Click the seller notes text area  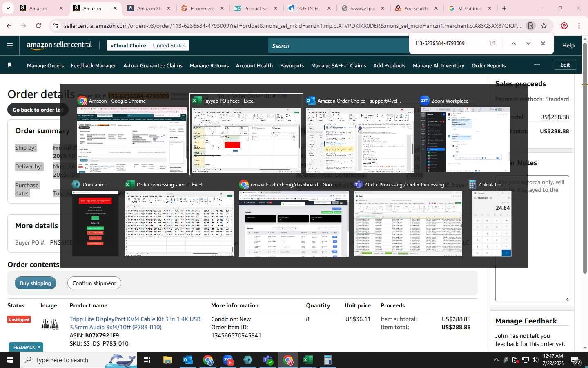[x=532, y=238]
